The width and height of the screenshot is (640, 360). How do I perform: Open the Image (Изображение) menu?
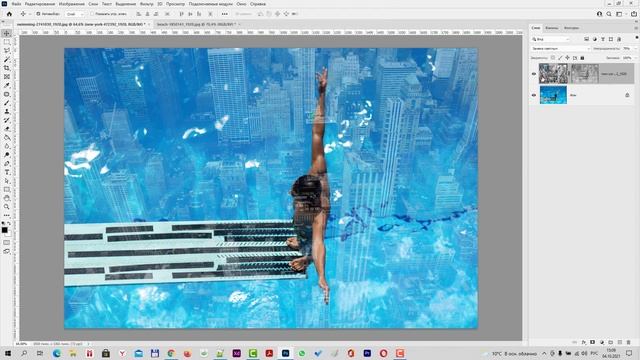(x=71, y=4)
